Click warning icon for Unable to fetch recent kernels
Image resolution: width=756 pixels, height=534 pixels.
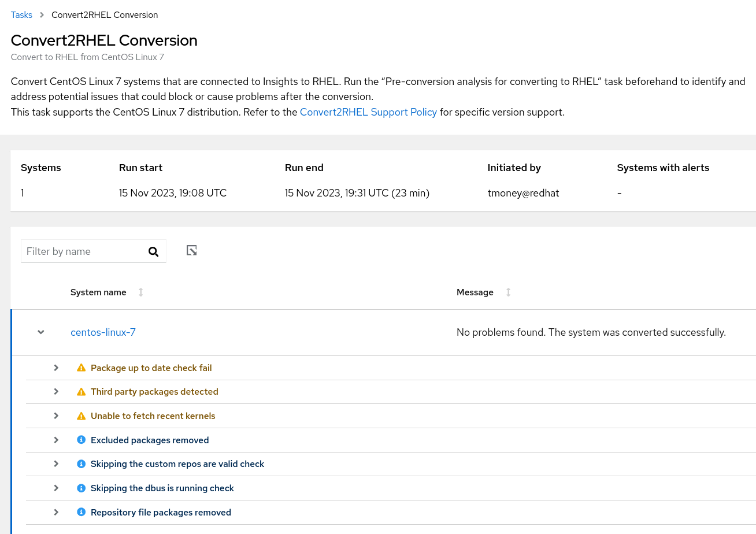81,416
